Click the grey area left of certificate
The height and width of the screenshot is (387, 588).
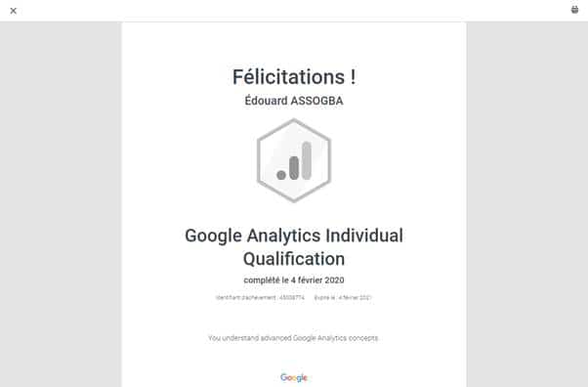61,204
